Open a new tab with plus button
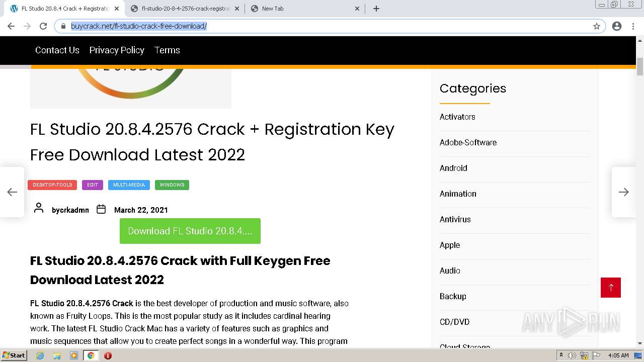Screen dimensions: 644x362 (376, 9)
